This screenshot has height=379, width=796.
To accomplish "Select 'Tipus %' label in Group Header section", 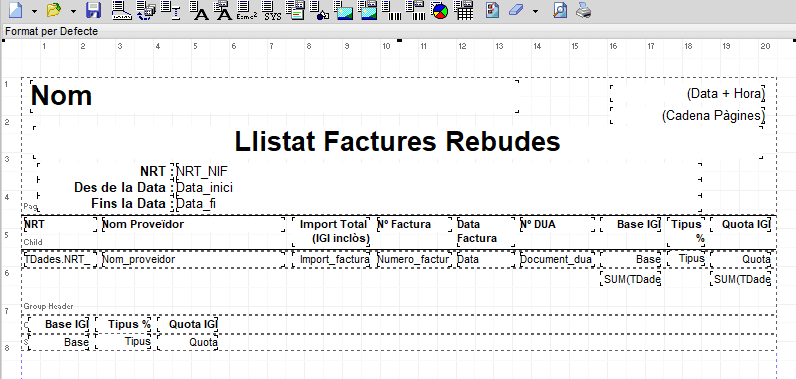I will click(124, 324).
